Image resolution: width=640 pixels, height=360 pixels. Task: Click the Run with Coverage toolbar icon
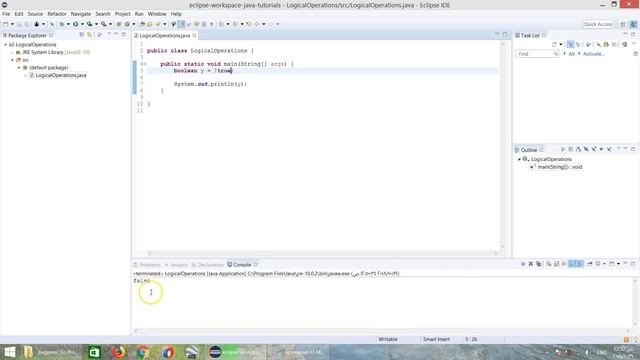tap(89, 24)
